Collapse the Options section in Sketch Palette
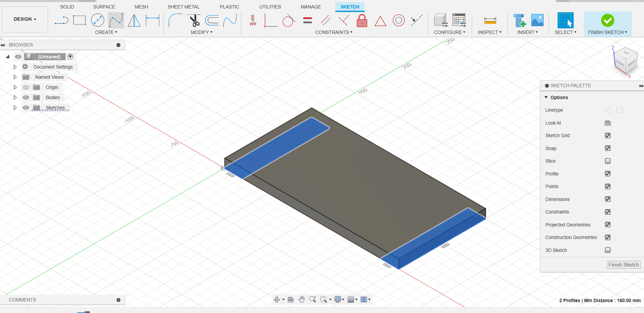This screenshot has width=644, height=313. pyautogui.click(x=546, y=97)
